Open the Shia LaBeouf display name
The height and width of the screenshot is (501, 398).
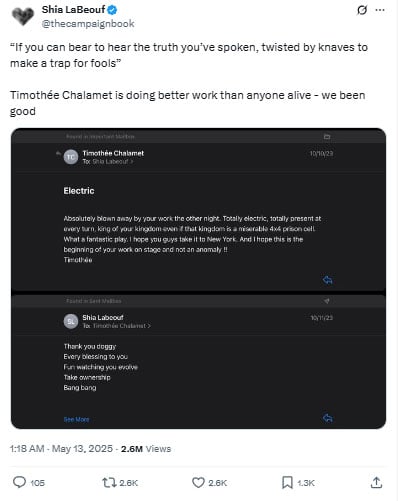tap(73, 10)
